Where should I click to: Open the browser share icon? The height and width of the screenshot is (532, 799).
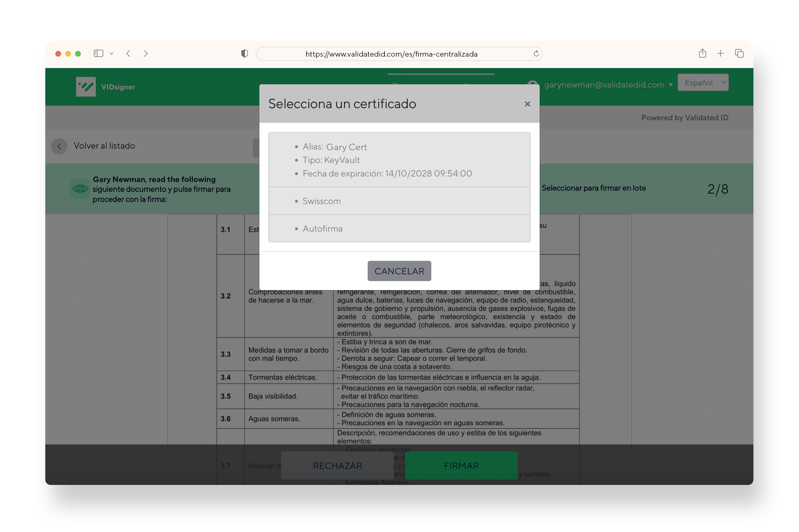tap(702, 53)
